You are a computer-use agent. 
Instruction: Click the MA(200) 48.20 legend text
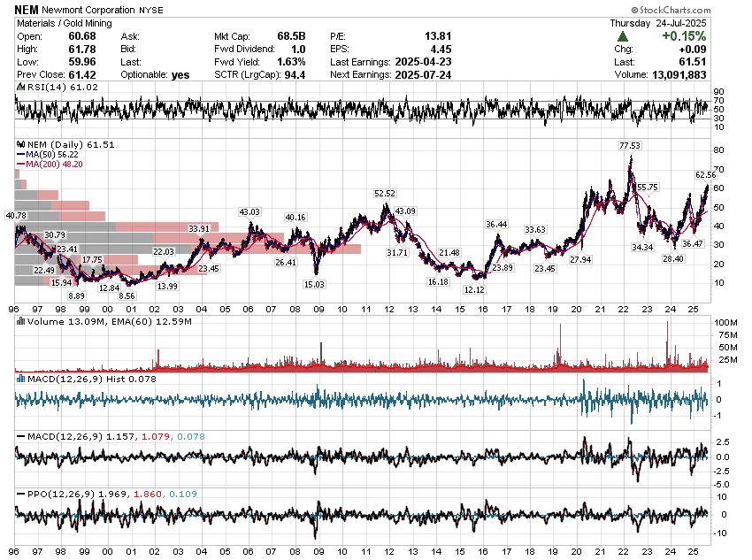coord(54,164)
